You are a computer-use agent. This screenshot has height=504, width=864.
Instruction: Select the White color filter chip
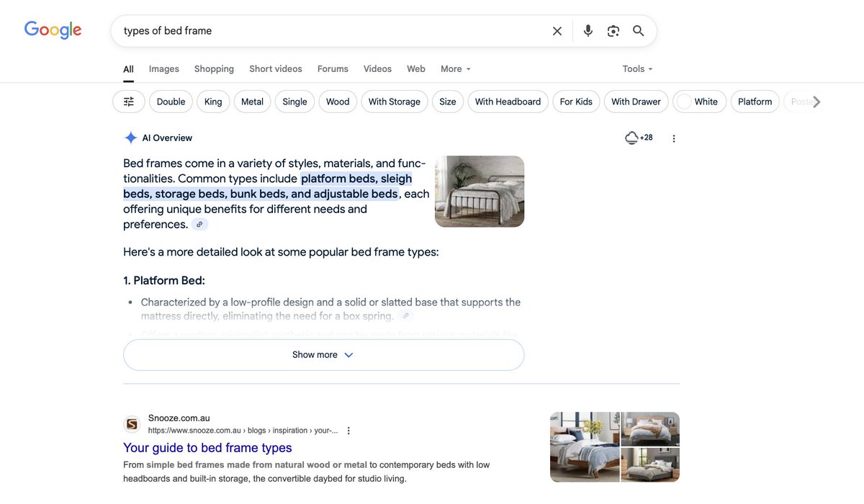tap(699, 102)
